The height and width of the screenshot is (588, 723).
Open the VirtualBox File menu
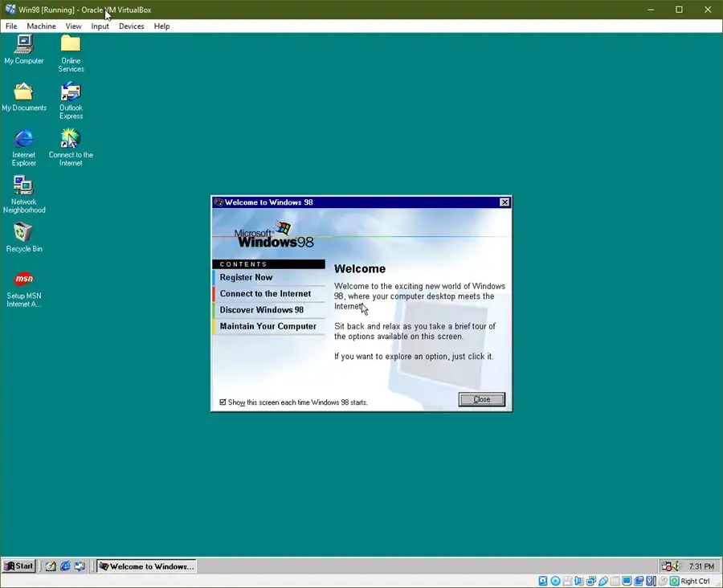point(11,27)
